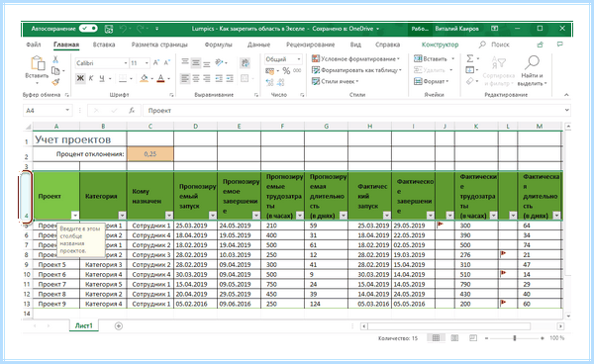Click the Cut scissors icon

[x=55, y=59]
